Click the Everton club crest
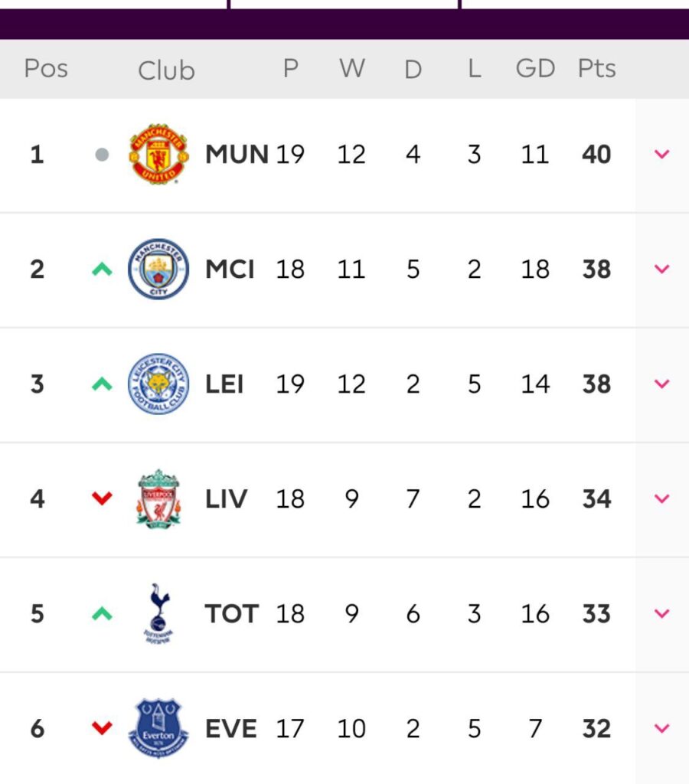This screenshot has width=689, height=784. point(158,729)
